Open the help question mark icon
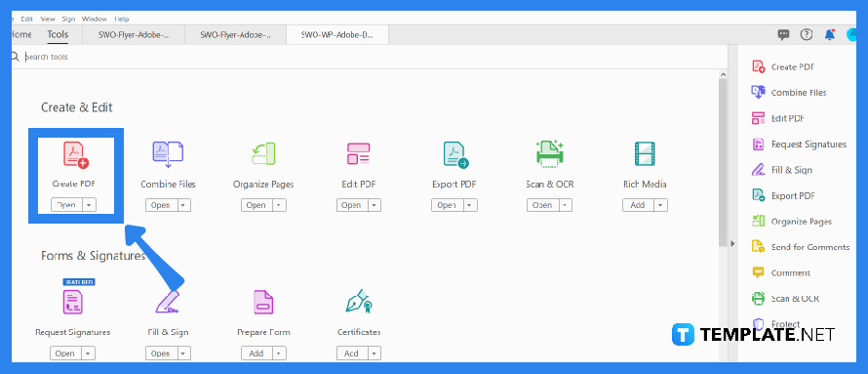The height and width of the screenshot is (374, 868). 806,34
